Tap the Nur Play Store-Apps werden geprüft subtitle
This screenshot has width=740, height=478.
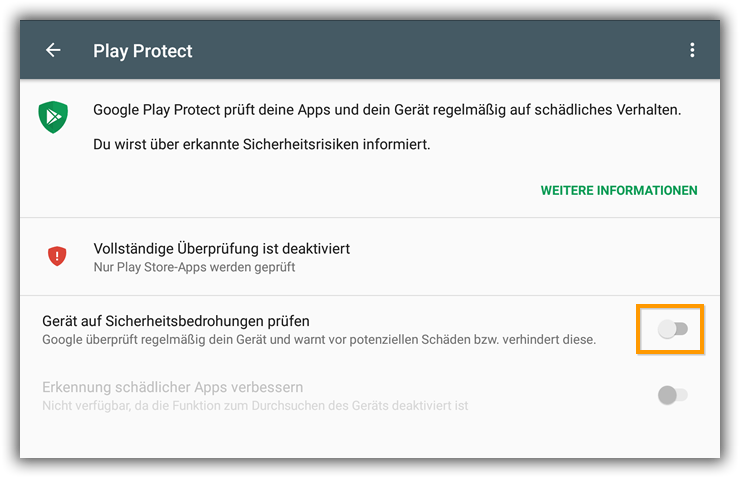[x=194, y=267]
